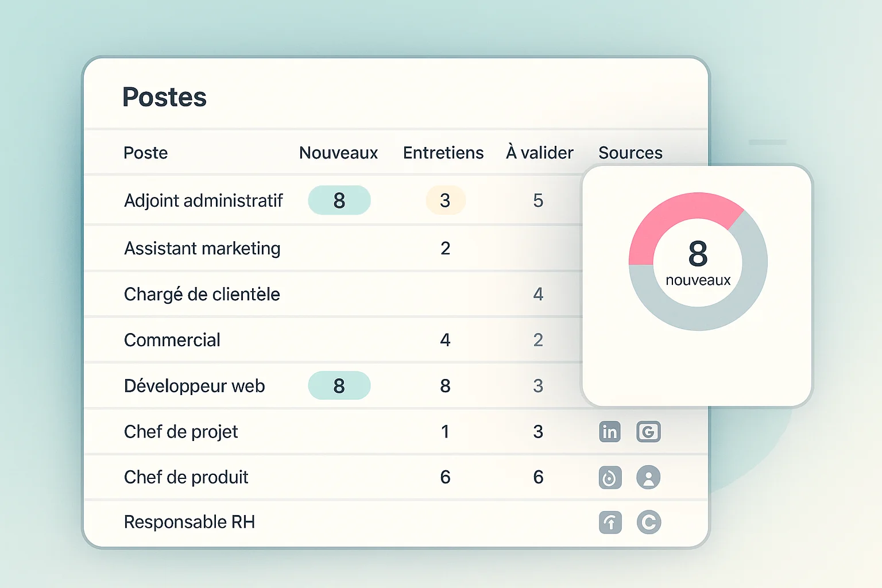Image resolution: width=882 pixels, height=588 pixels.
Task: Open the Commercial position
Action: coord(172,340)
